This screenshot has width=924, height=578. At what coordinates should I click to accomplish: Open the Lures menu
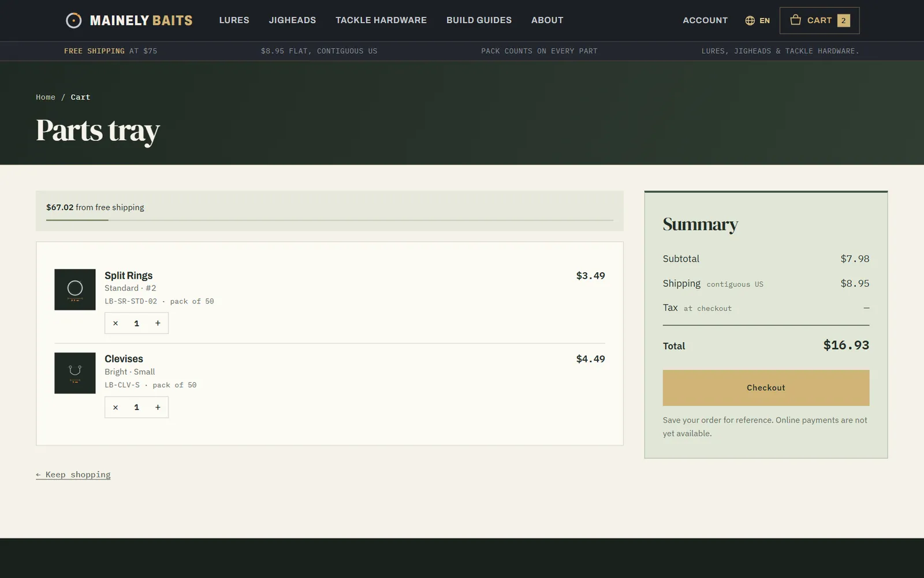click(234, 20)
